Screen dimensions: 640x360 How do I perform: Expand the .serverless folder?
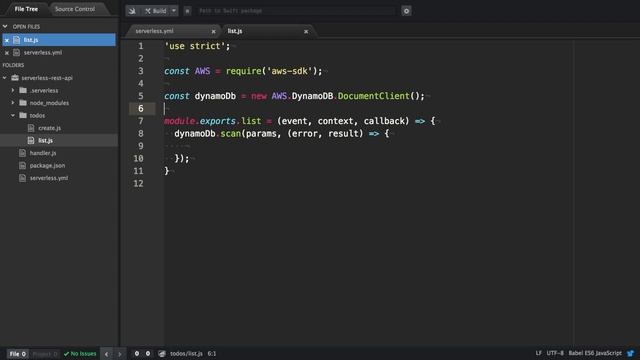point(13,90)
